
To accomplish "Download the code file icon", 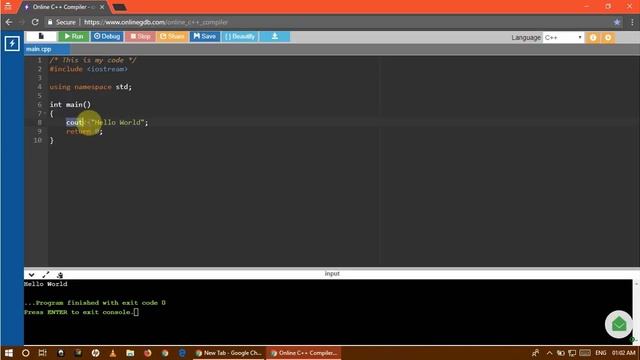I will [x=275, y=36].
